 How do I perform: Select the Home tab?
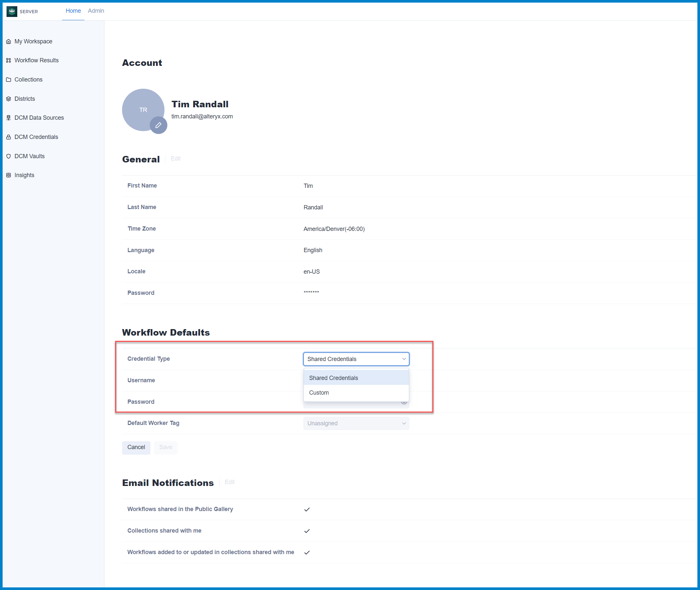[x=73, y=11]
